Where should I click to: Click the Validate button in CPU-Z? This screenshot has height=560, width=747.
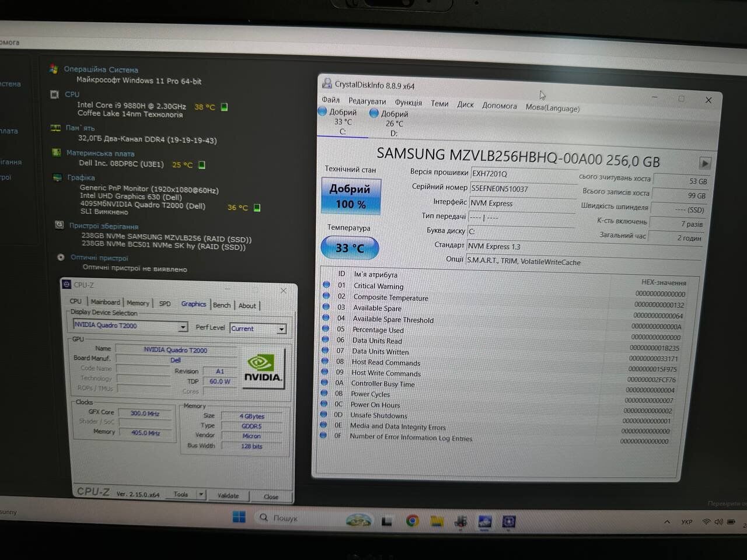[228, 495]
